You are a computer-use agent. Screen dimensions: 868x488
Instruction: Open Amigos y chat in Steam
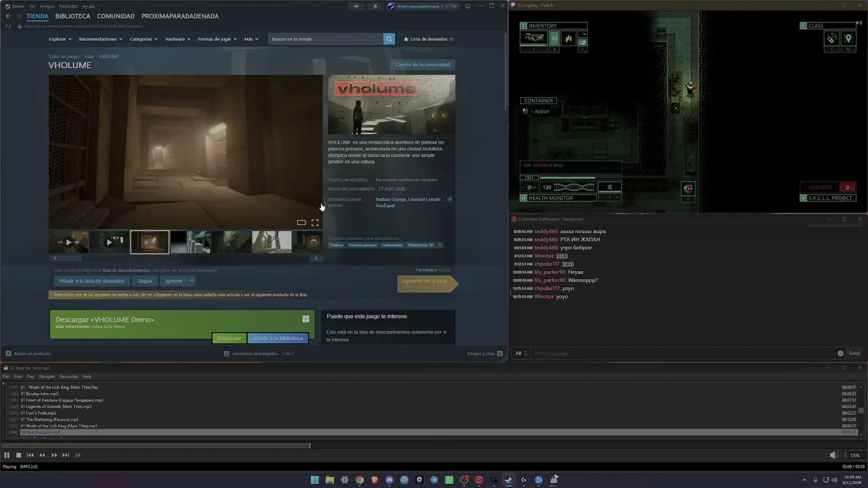(484, 354)
